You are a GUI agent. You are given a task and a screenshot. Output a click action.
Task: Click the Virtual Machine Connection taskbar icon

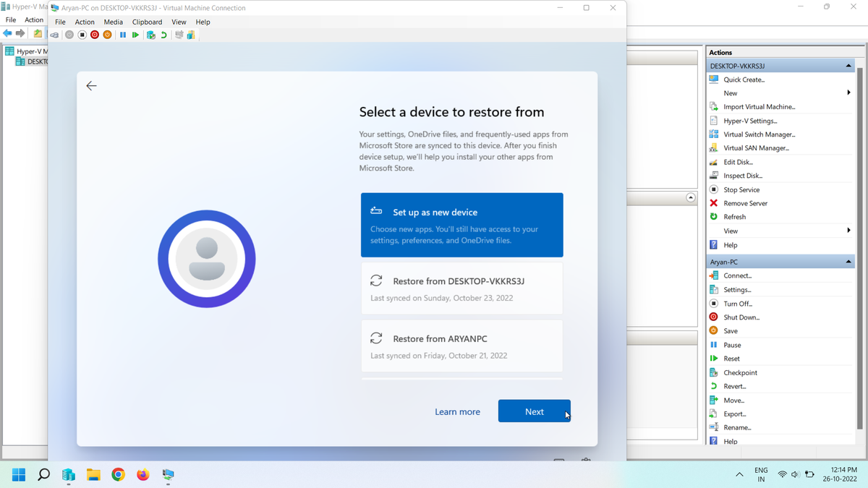168,475
